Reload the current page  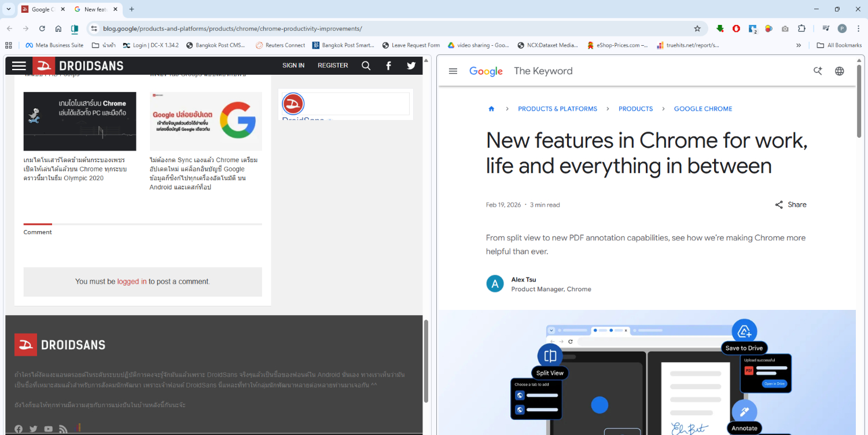[42, 28]
